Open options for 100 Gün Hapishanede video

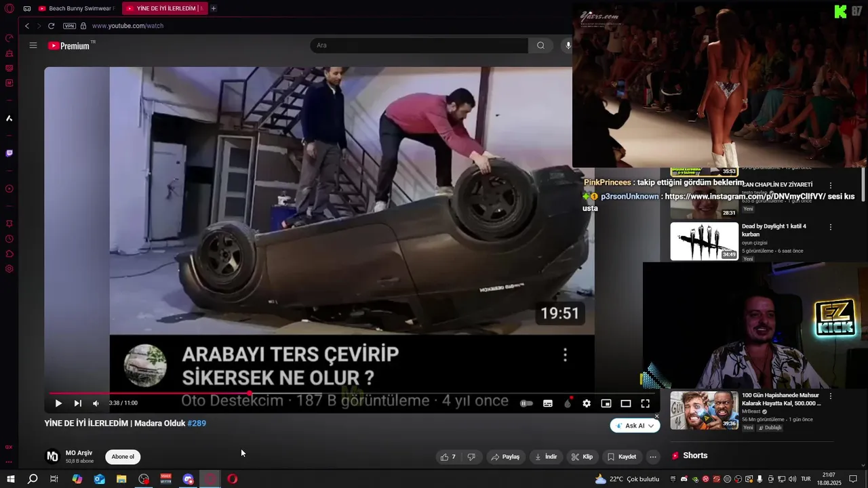pos(831,396)
